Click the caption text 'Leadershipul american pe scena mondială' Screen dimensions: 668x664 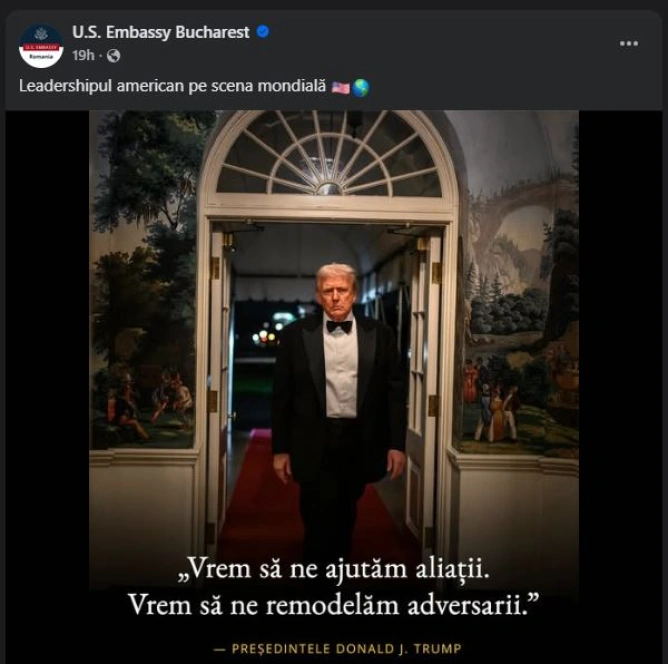(172, 87)
